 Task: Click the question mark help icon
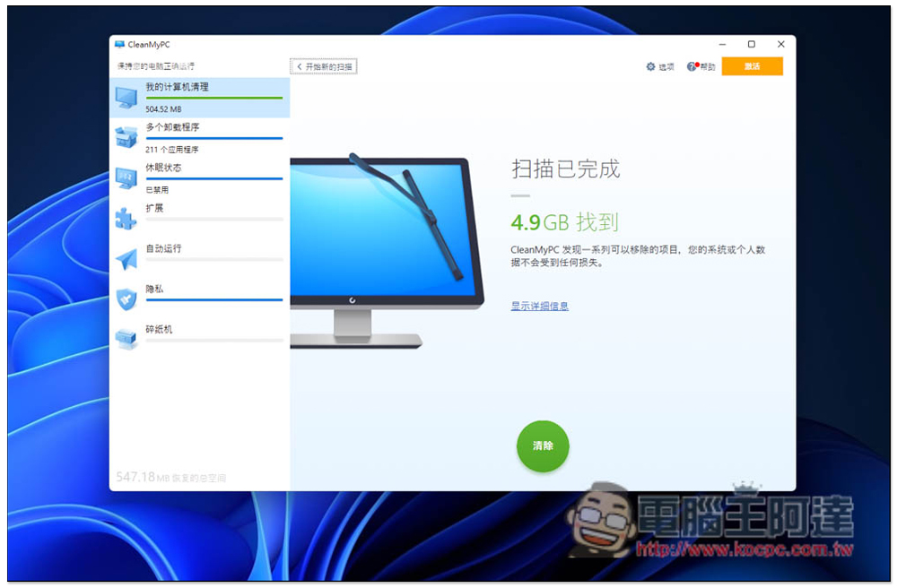tap(692, 67)
